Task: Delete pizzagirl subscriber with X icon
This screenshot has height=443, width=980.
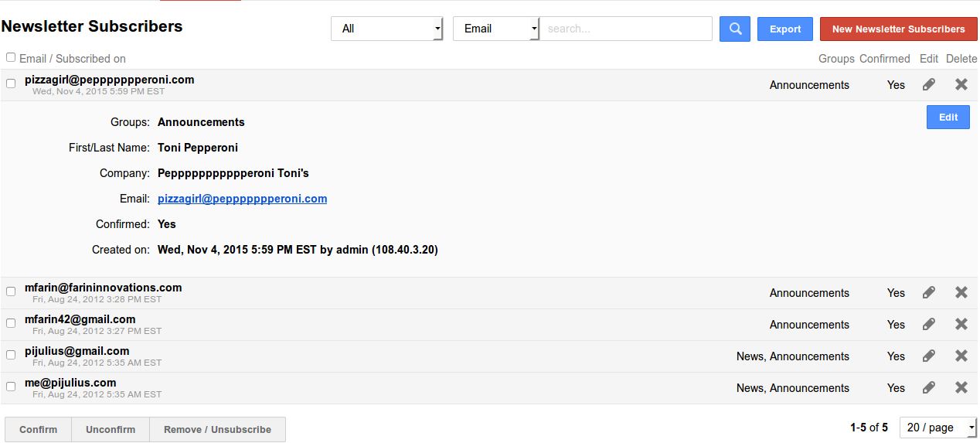Action: tap(961, 85)
